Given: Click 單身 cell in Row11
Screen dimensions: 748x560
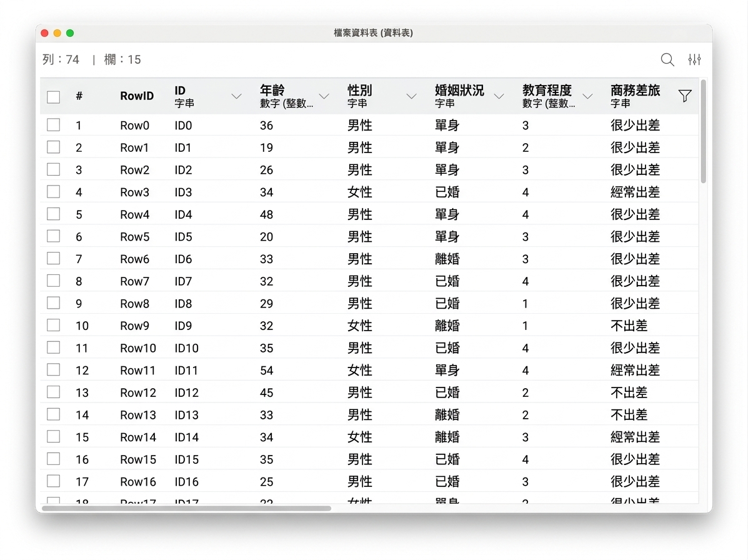Looking at the screenshot, I should tap(447, 370).
